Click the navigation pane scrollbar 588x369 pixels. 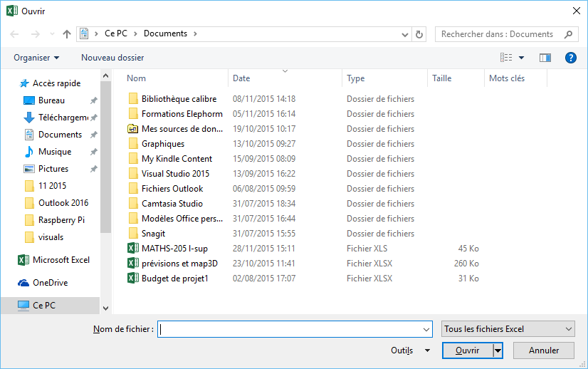(x=105, y=157)
